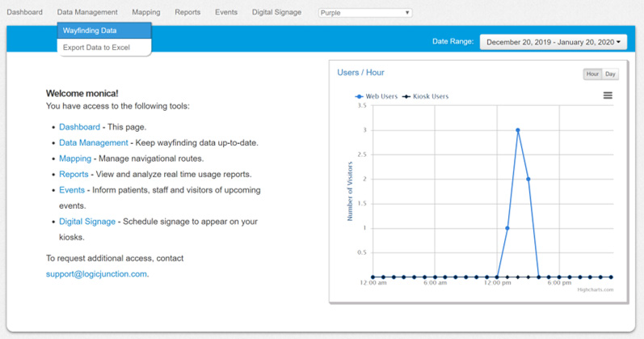Select Wayfinding Data menu entry
This screenshot has height=339, width=644.
[x=104, y=31]
